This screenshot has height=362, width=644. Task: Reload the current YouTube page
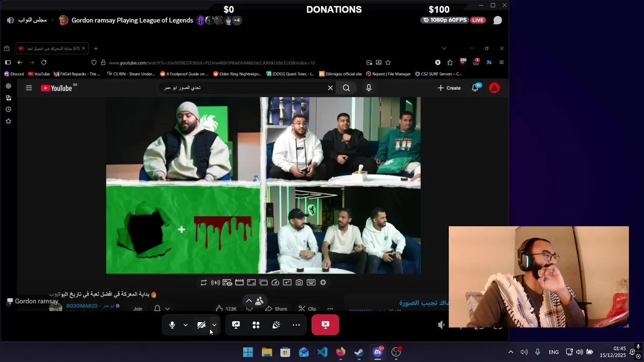tap(44, 62)
